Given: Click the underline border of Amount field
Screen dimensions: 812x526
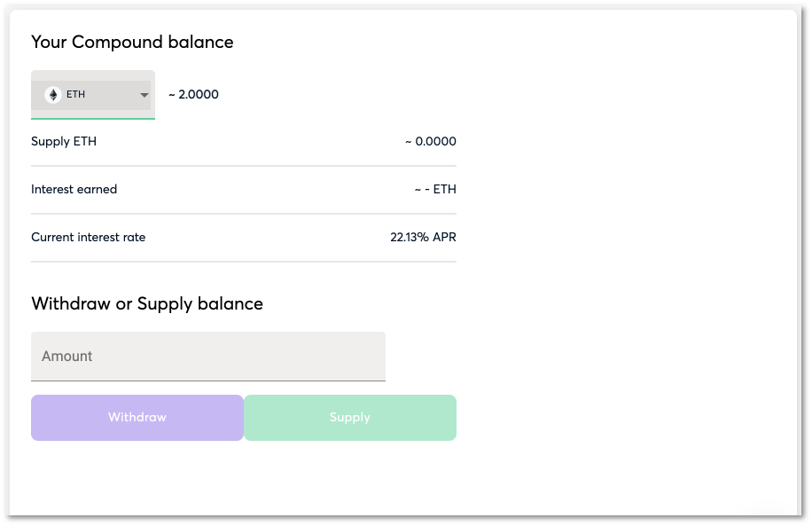Looking at the screenshot, I should pyautogui.click(x=208, y=381).
